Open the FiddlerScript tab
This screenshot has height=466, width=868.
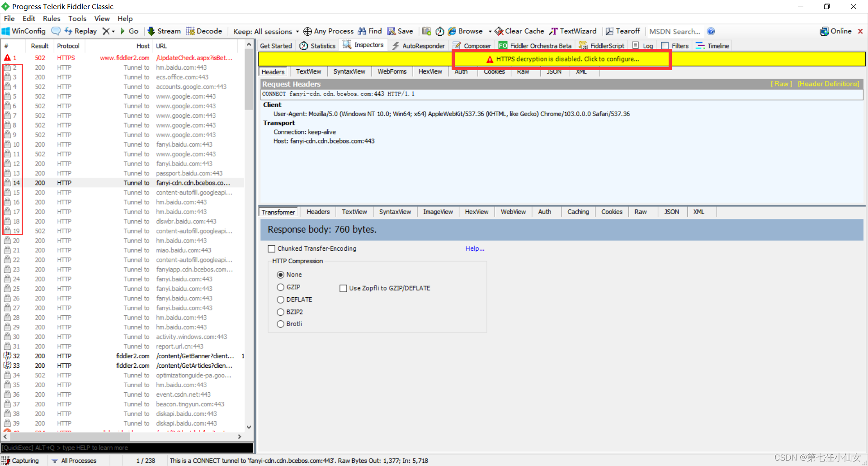[x=602, y=46]
